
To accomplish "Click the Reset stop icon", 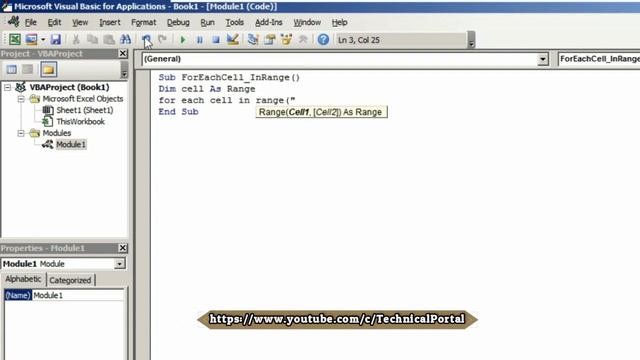I will coord(216,40).
